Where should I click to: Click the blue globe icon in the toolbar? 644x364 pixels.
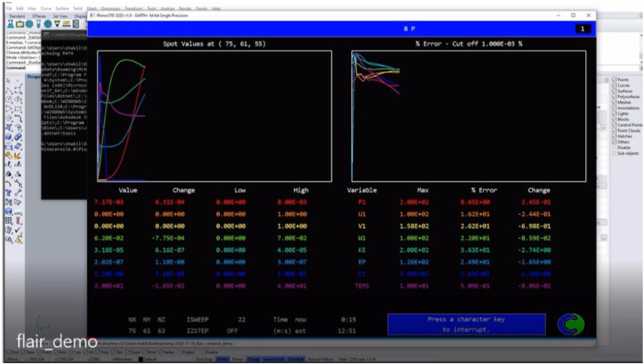tap(48, 24)
